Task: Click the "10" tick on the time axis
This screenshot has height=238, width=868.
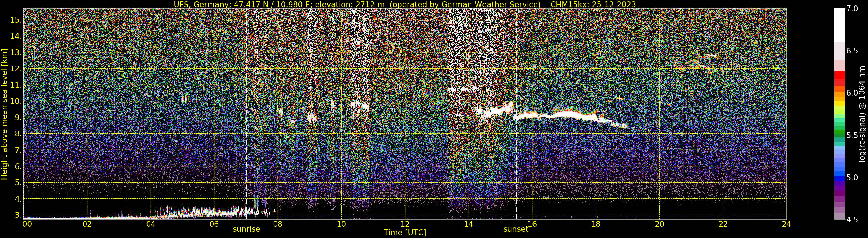Action: pos(341,224)
